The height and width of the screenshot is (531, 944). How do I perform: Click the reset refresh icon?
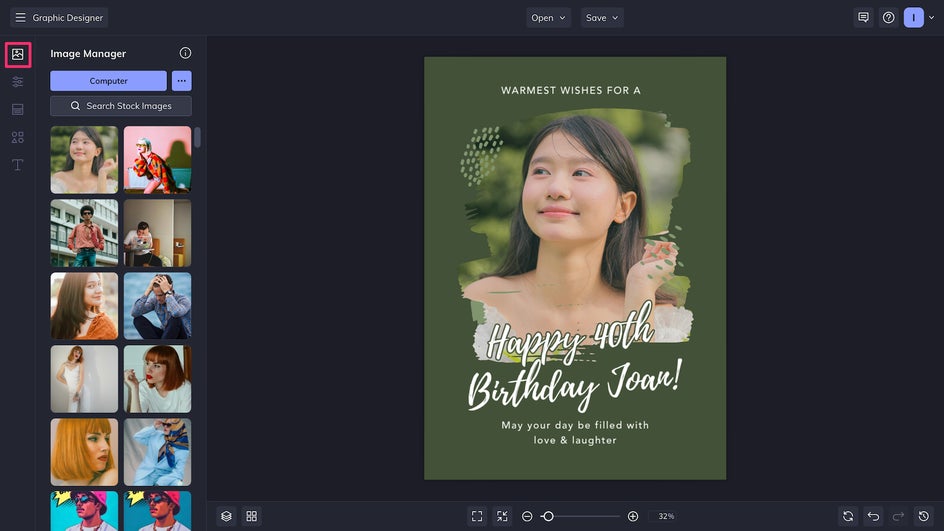(x=848, y=516)
